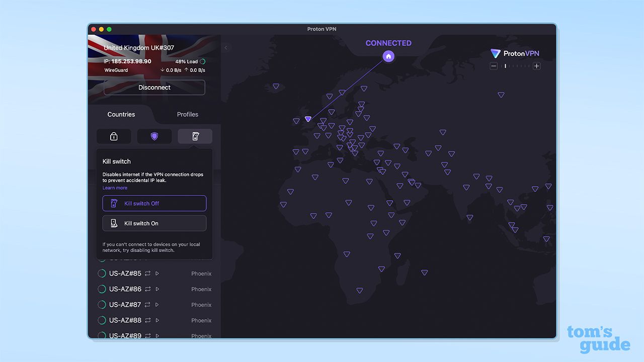Click Phoenix label in US-AZ#85 row
The image size is (644, 362).
[x=201, y=274]
